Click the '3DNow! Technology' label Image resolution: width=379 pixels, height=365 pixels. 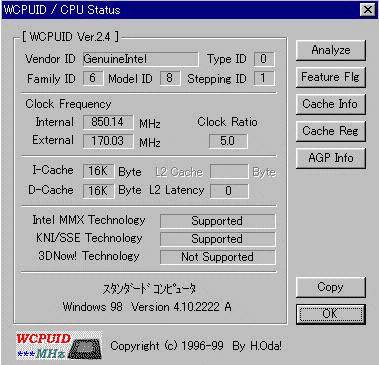pyautogui.click(x=89, y=256)
